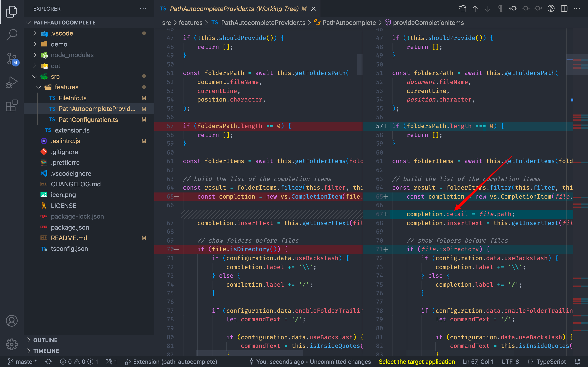Expand the OUTLINE section
588x367 pixels.
pos(45,340)
